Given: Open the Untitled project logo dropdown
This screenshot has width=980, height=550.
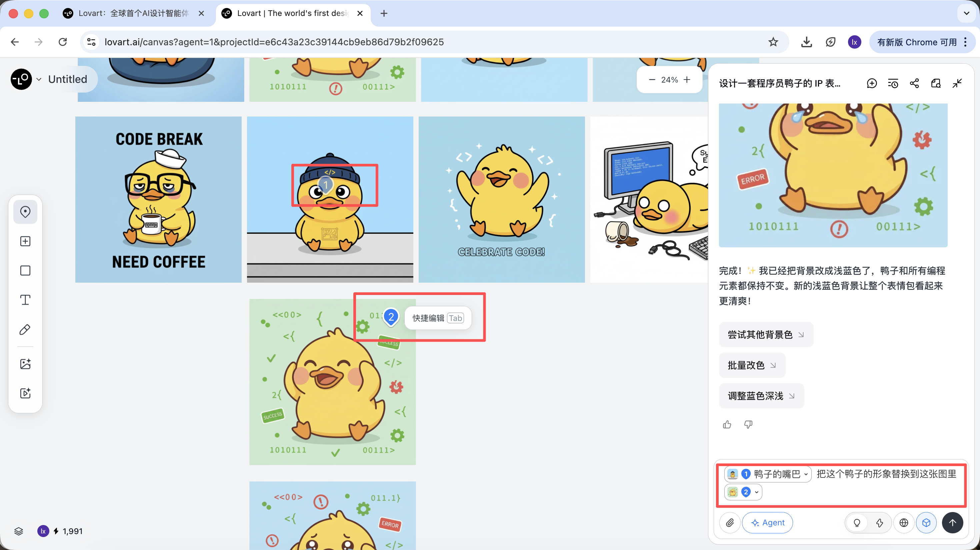Looking at the screenshot, I should coord(38,79).
